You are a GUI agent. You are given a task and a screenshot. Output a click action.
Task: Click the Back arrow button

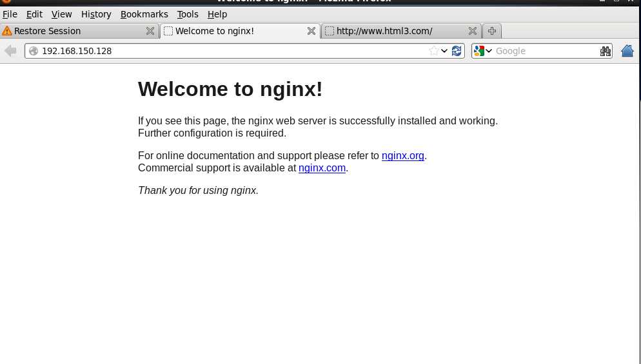10,51
